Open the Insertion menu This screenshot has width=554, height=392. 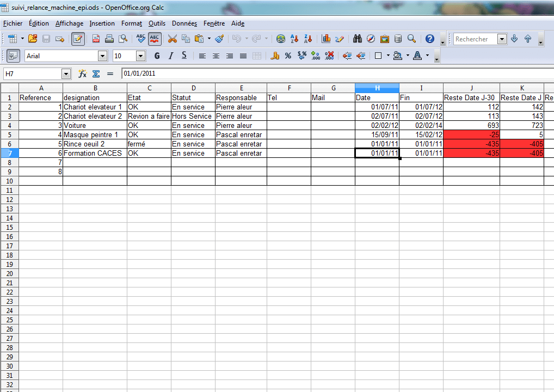tap(102, 23)
